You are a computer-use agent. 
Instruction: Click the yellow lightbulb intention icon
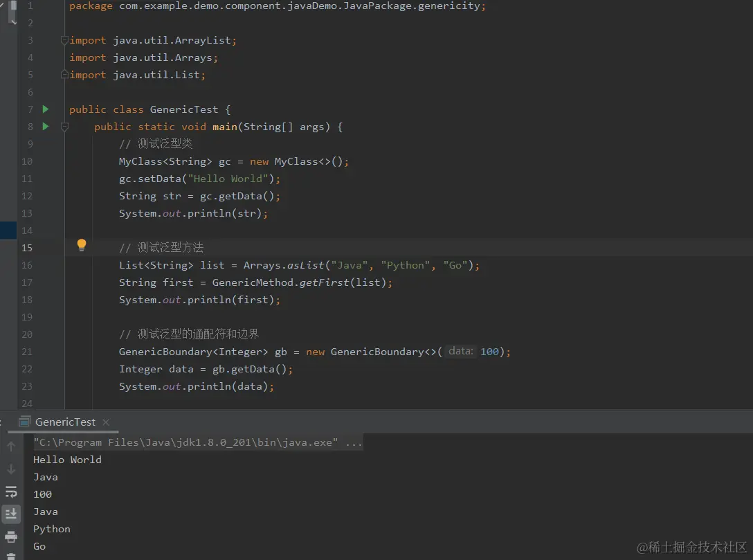click(82, 245)
